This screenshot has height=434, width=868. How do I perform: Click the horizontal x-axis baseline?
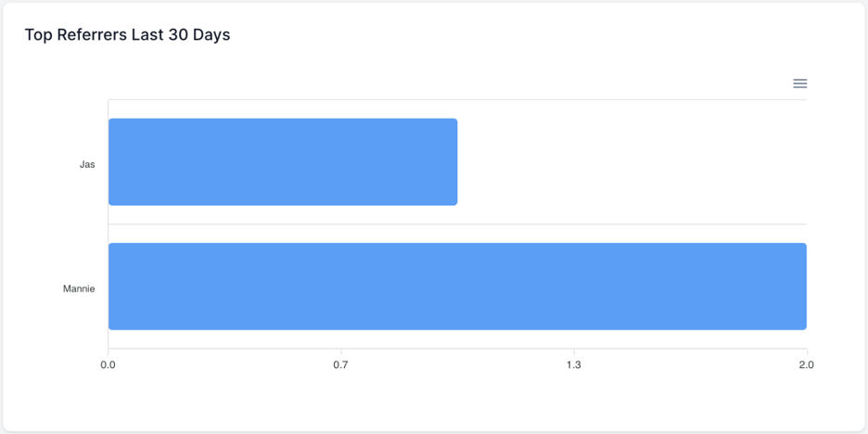[457, 349]
